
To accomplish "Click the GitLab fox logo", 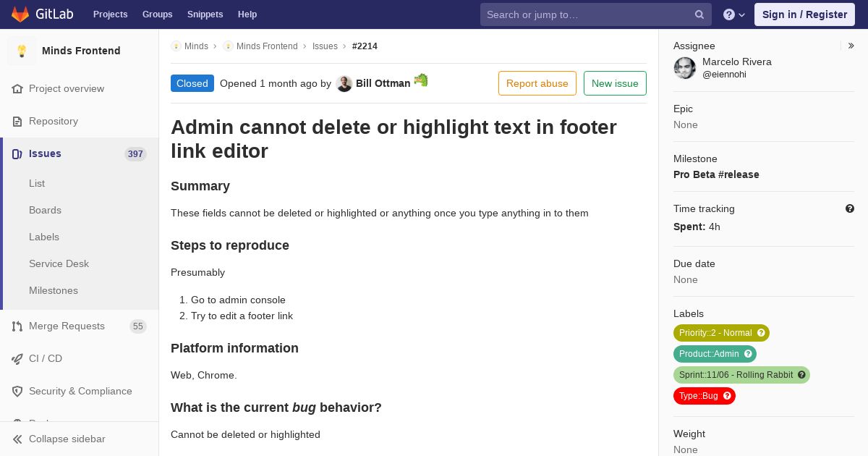I will [x=20, y=14].
